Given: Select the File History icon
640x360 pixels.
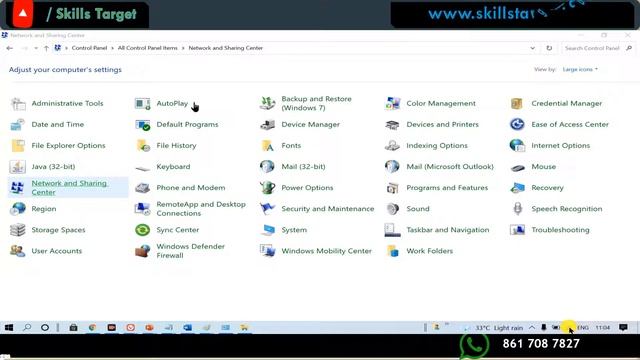Looking at the screenshot, I should [x=142, y=146].
